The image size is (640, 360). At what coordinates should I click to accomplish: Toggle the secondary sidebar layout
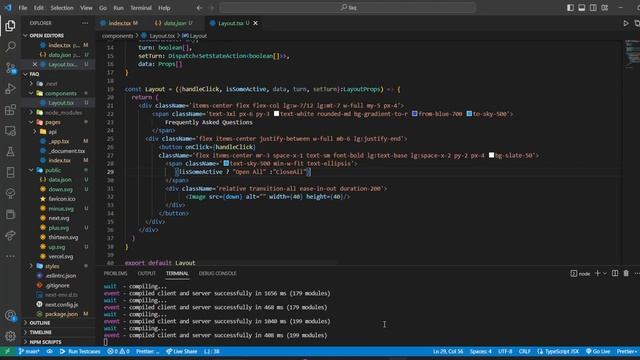[593, 8]
